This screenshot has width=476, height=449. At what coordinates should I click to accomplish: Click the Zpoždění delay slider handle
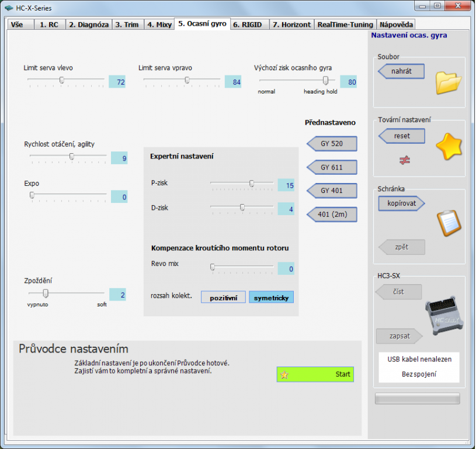[46, 293]
